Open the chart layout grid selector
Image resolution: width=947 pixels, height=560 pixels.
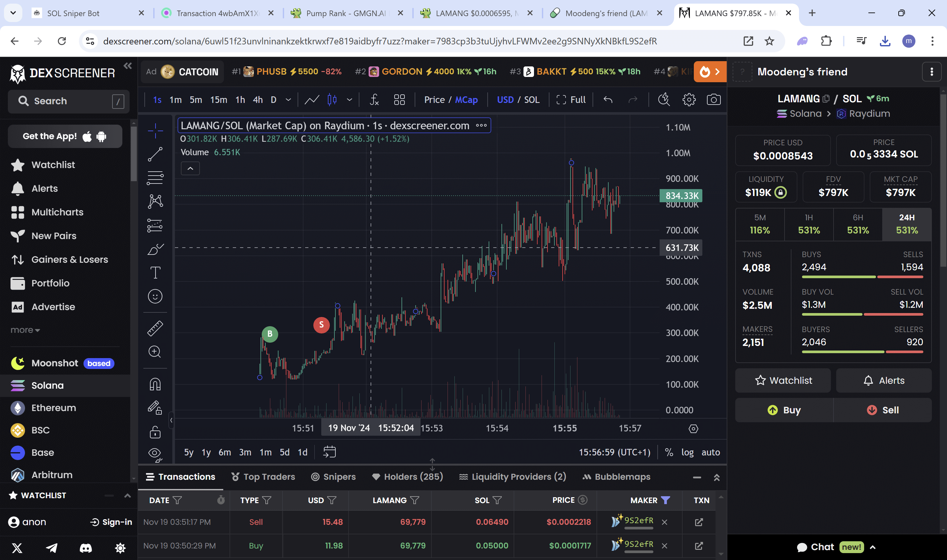[x=400, y=100]
